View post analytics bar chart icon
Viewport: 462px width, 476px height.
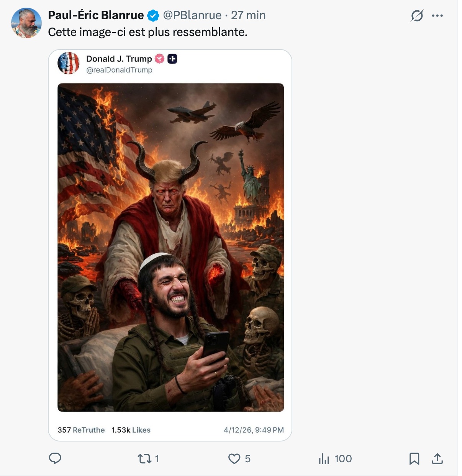point(324,458)
